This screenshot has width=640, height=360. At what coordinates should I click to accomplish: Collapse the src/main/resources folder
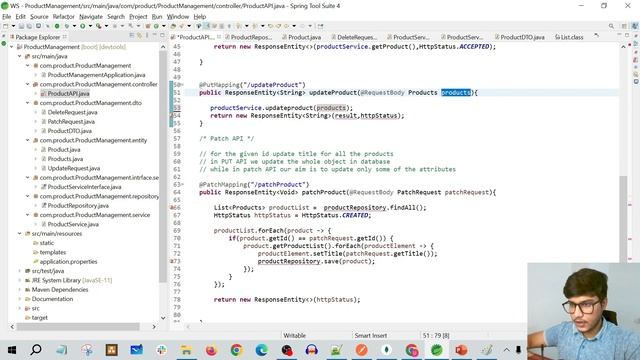20,233
